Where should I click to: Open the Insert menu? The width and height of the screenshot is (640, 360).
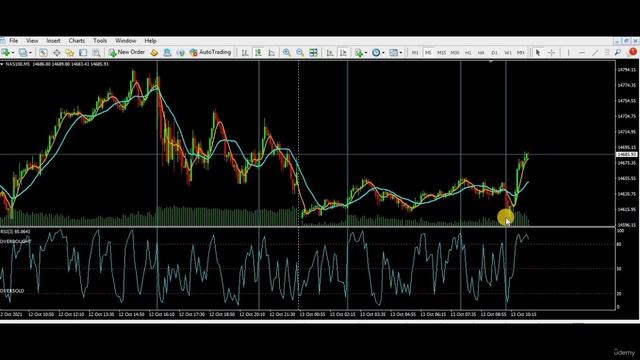(53, 41)
